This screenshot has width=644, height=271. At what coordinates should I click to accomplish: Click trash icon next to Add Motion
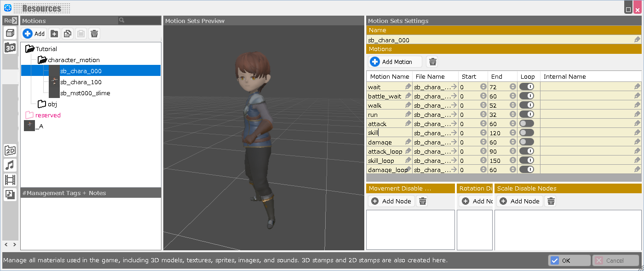pos(432,62)
